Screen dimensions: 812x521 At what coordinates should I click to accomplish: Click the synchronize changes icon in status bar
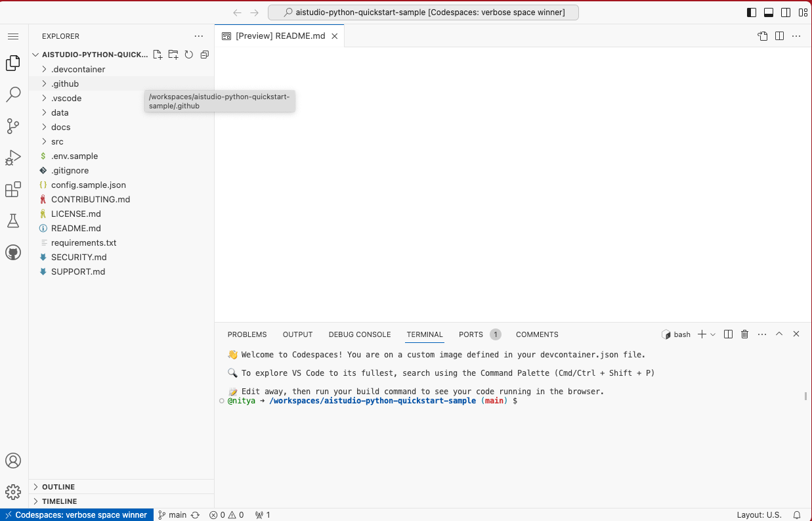tap(195, 515)
